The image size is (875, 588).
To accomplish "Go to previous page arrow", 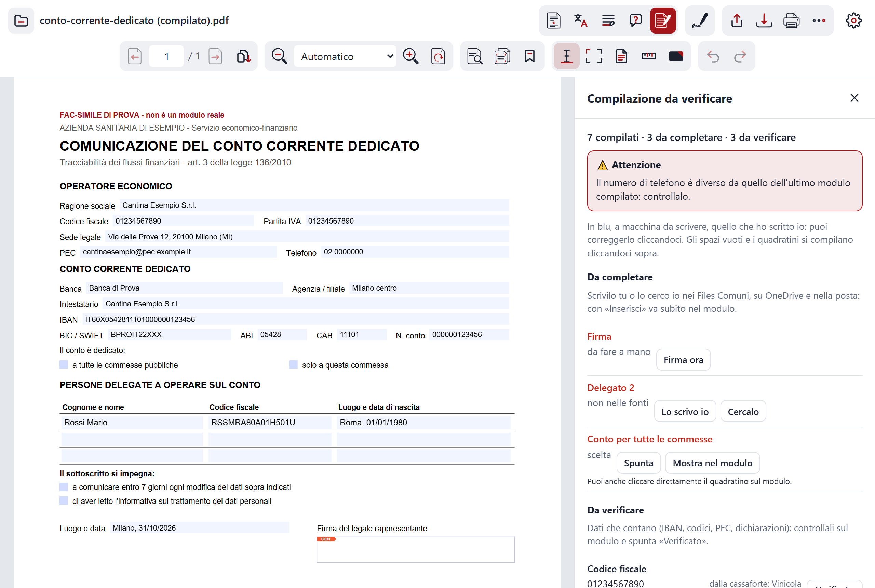I will click(135, 57).
